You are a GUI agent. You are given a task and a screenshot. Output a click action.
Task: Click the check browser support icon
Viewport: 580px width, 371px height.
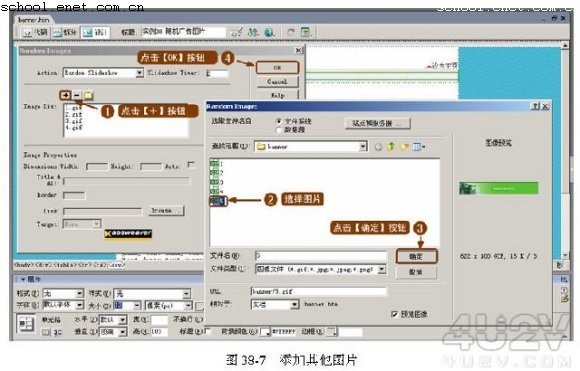coord(237,33)
